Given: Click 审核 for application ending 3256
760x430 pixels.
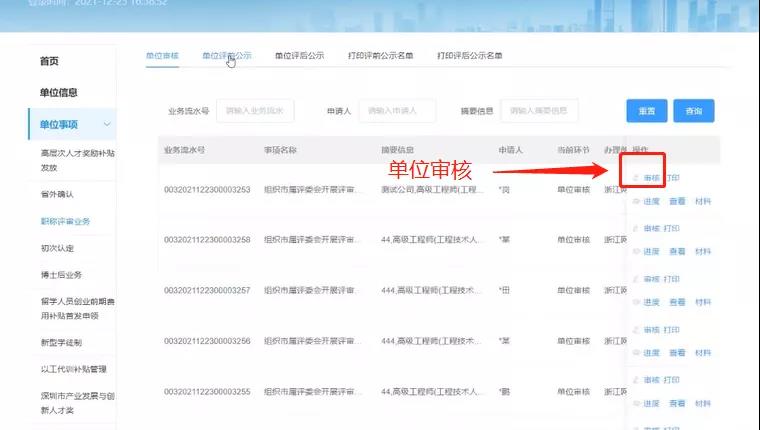Looking at the screenshot, I should pos(651,329).
